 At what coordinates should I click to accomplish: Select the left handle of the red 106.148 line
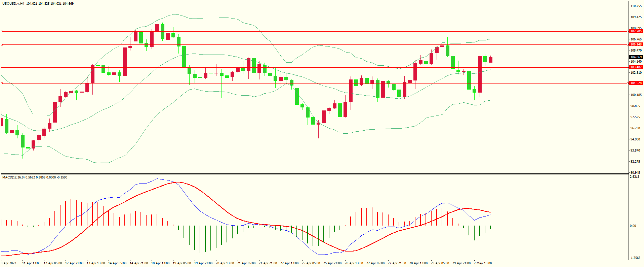2,44
